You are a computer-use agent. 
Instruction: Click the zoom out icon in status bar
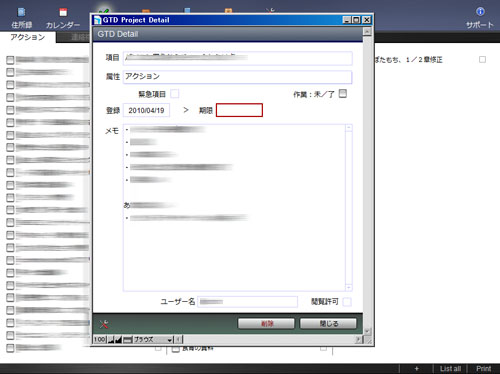click(111, 340)
